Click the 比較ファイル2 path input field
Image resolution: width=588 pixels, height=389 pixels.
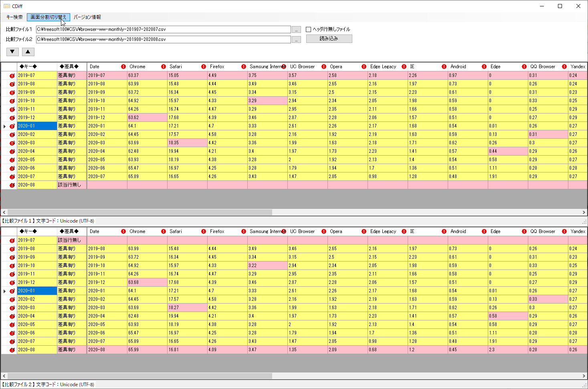pos(163,39)
